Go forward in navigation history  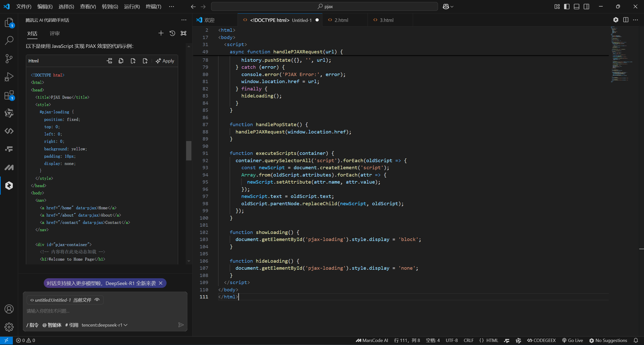[203, 7]
